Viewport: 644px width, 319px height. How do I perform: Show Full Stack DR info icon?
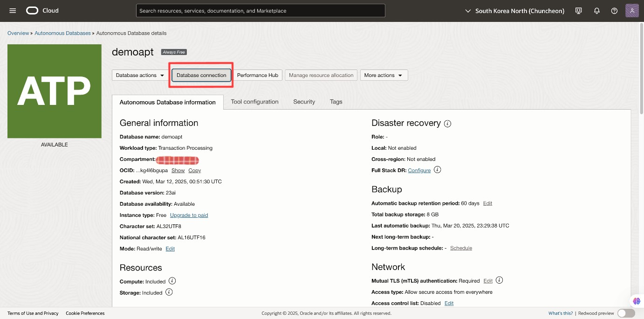point(437,170)
